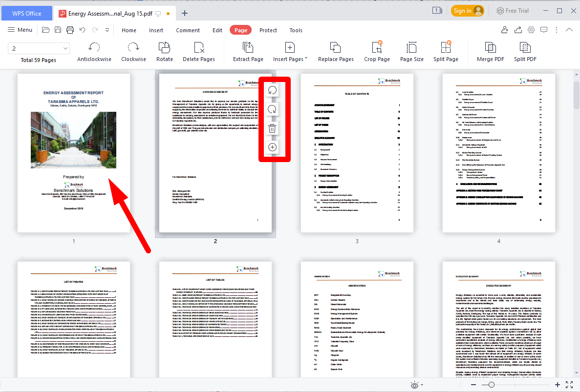Insert a page using page 2's plus icon
The width and height of the screenshot is (580, 392).
pos(272,147)
